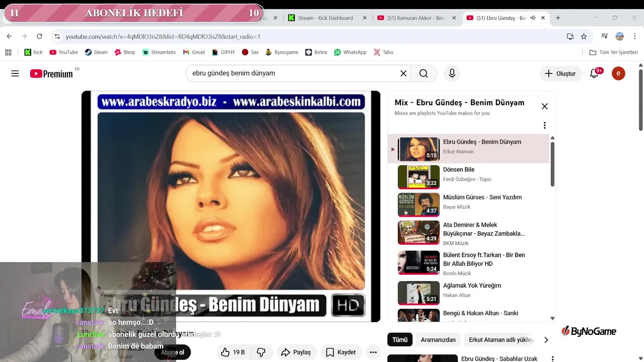The height and width of the screenshot is (362, 644).
Task: Open Chrome apps grid in bookmarks bar
Action: click(x=8, y=52)
